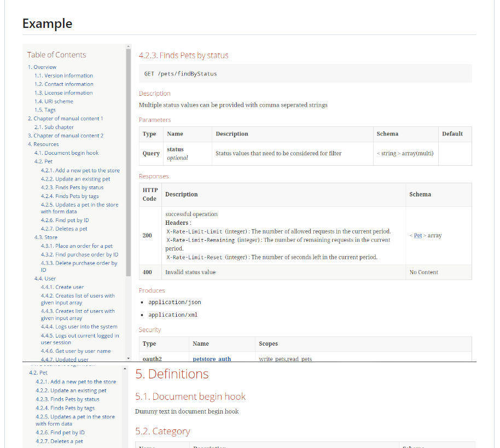Open 2. Chapter of manual content 1
The height and width of the screenshot is (448, 500).
(65, 119)
